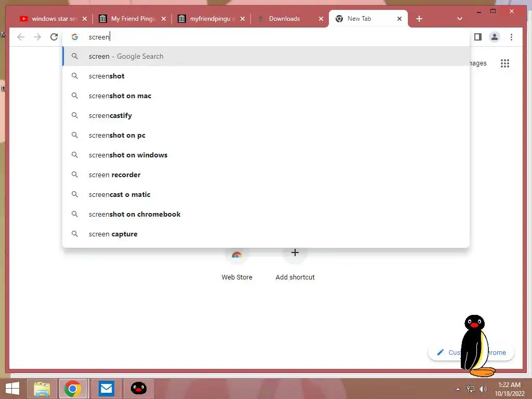Choose 'screenshot on mac' suggestion

pyautogui.click(x=266, y=96)
